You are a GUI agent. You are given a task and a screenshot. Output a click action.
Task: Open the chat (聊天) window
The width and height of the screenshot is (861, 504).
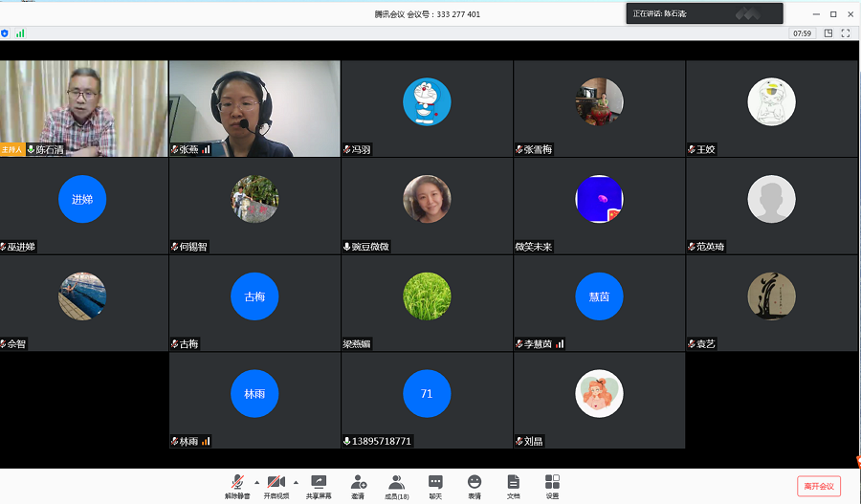pyautogui.click(x=435, y=485)
